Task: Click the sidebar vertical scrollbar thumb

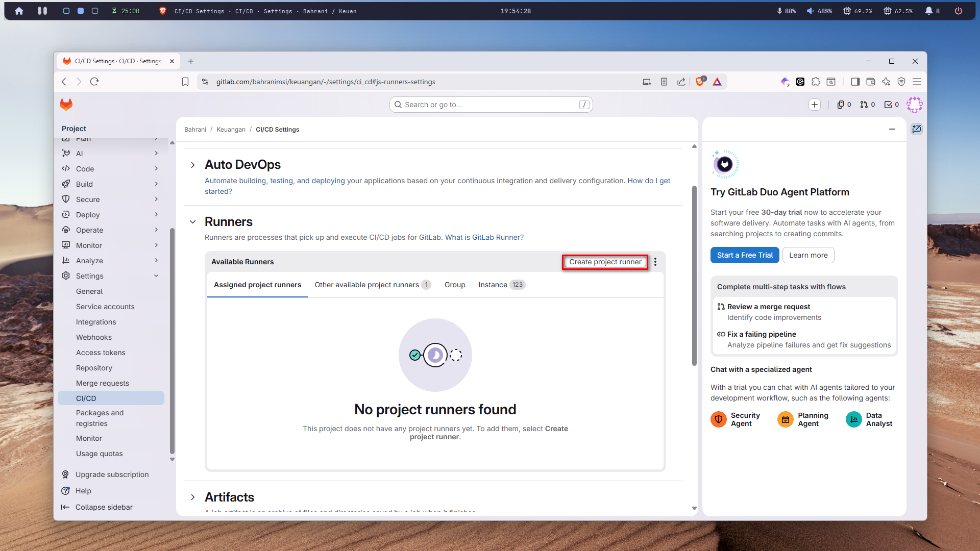Action: pyautogui.click(x=172, y=341)
